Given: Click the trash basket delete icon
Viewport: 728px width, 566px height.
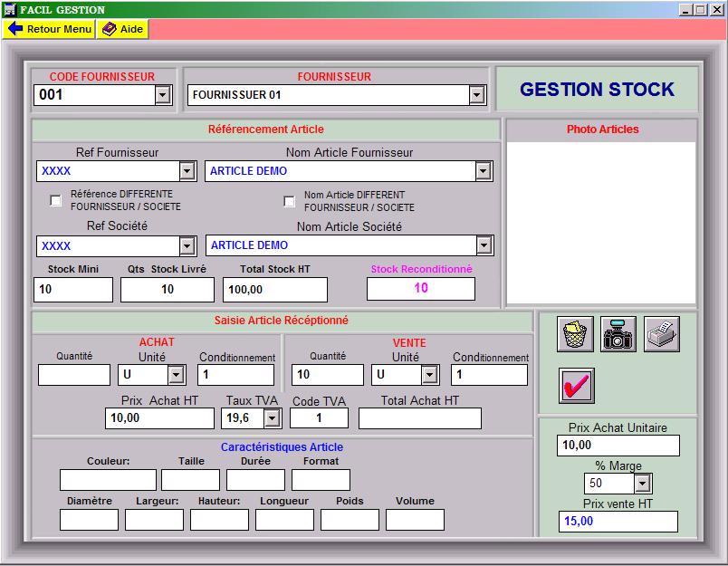Looking at the screenshot, I should coord(575,334).
